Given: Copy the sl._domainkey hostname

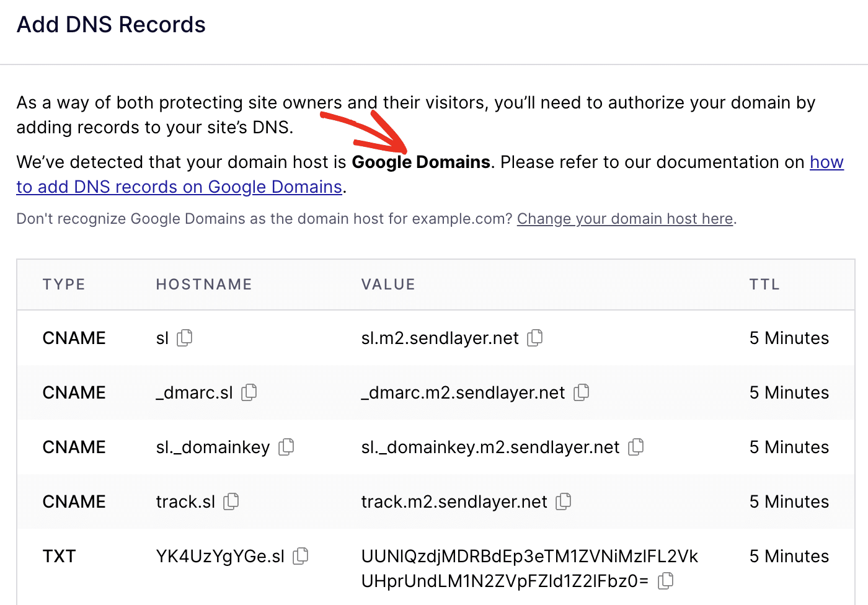Looking at the screenshot, I should tap(286, 447).
